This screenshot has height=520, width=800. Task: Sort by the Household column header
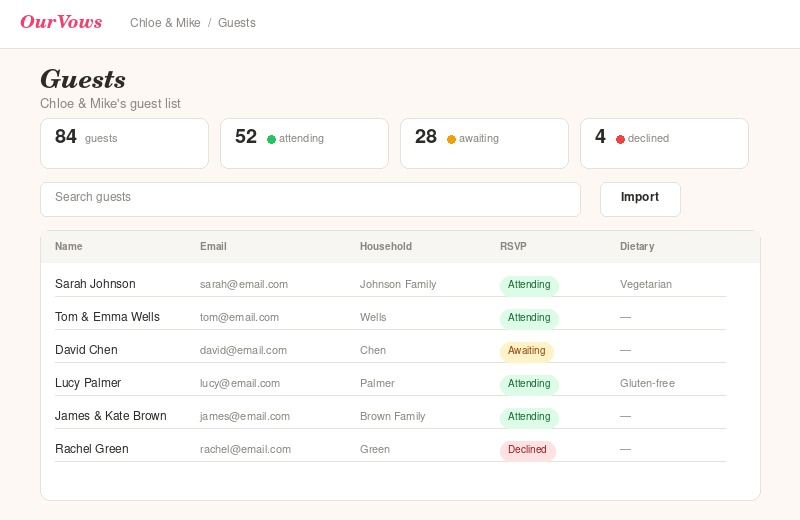386,246
